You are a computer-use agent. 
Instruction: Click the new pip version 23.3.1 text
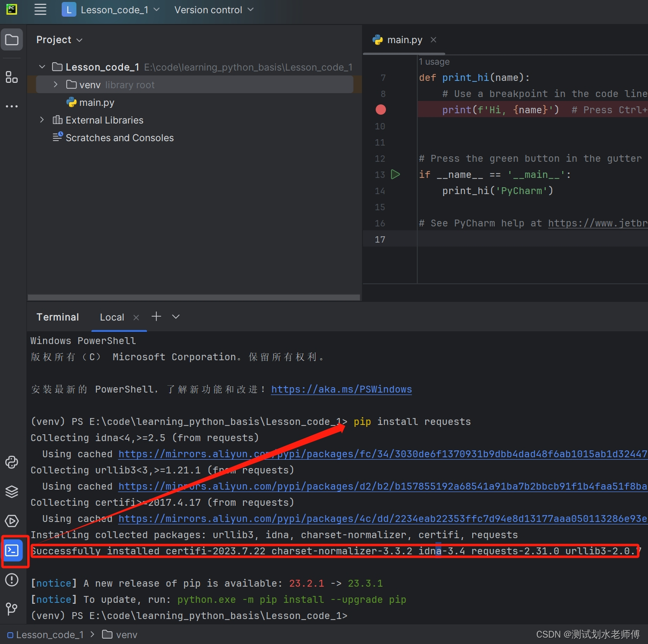365,583
